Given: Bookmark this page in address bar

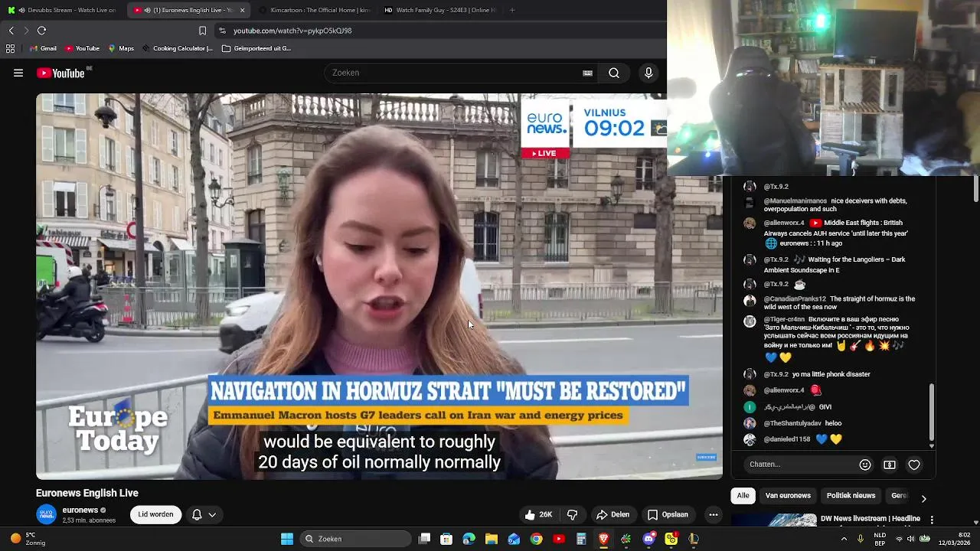Looking at the screenshot, I should coord(202,31).
